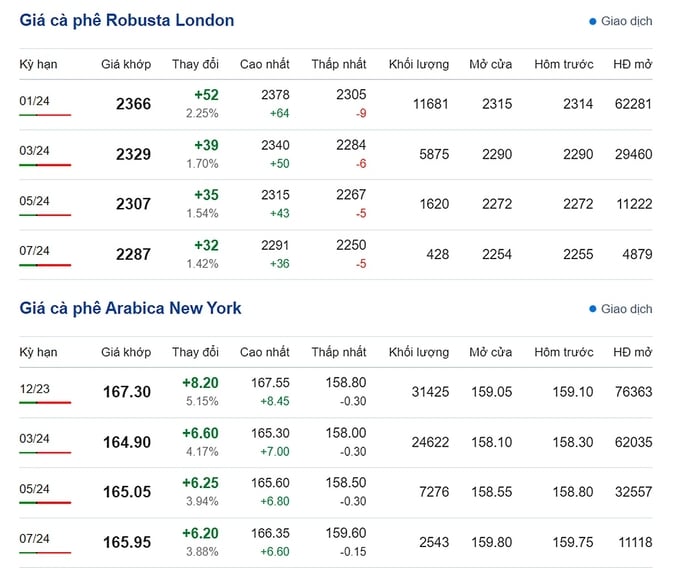Viewport: 680px width, 568px height.
Task: Click Khối lượng header in Robusta table
Action: click(x=419, y=65)
